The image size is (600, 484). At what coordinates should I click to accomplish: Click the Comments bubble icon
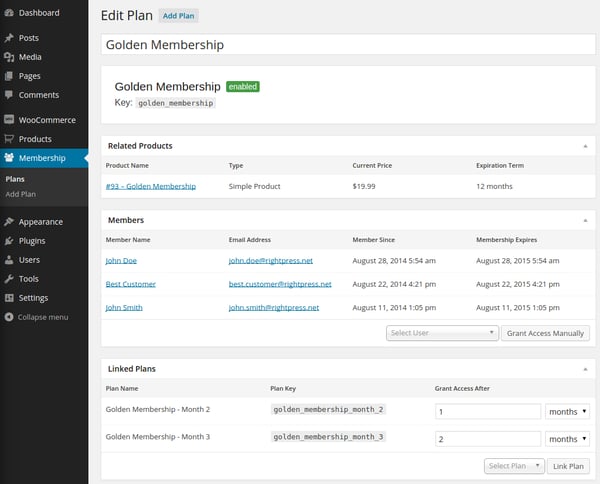click(9, 95)
